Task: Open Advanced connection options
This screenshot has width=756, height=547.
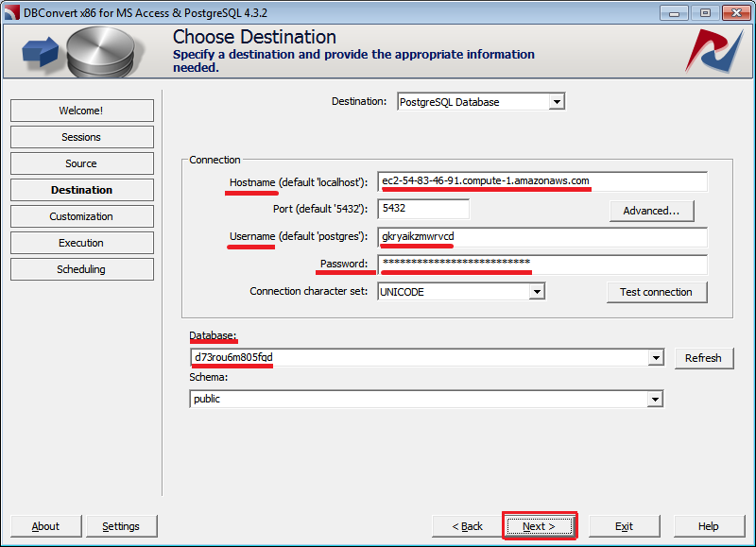Action: [652, 211]
